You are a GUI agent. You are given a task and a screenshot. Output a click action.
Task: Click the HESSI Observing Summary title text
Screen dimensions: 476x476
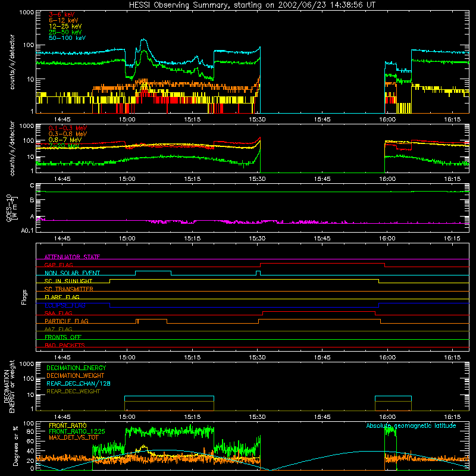coord(252,5)
